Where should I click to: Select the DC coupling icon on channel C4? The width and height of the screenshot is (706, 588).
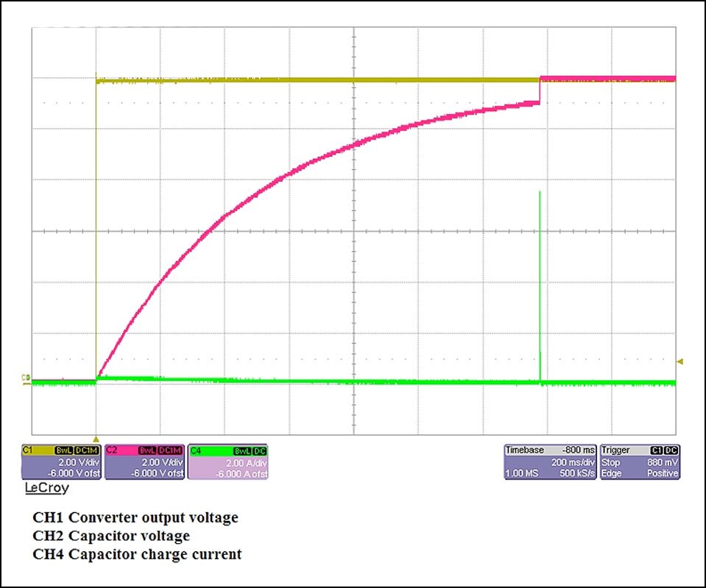click(x=261, y=450)
